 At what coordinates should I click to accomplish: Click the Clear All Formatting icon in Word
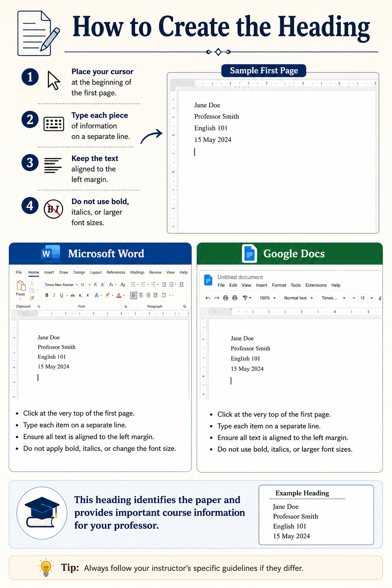(122, 284)
